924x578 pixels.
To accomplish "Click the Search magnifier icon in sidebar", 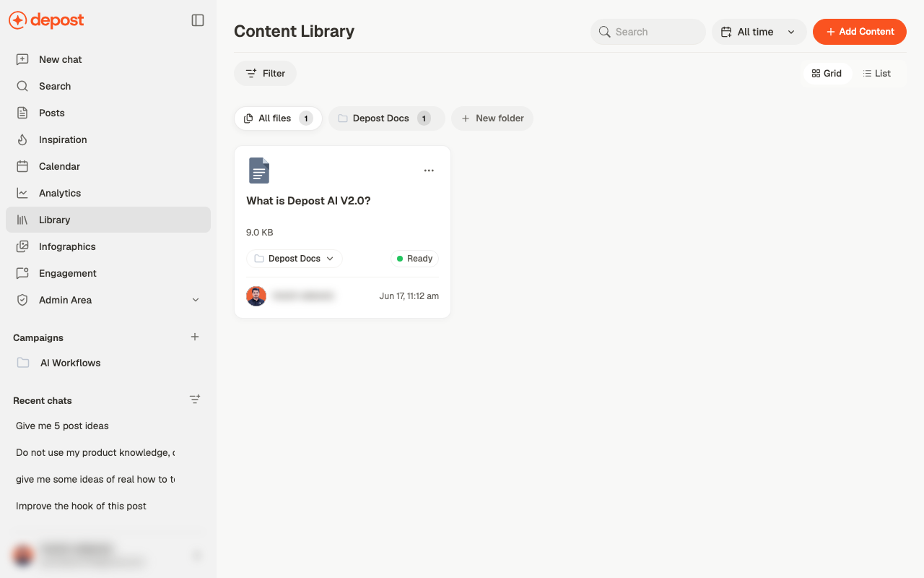I will pos(22,86).
